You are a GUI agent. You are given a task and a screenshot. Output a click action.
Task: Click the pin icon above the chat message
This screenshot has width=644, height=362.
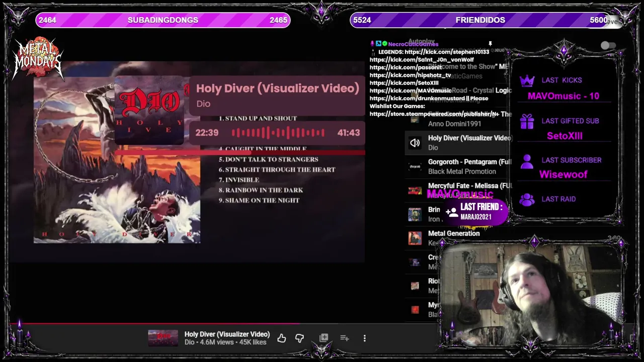(x=490, y=44)
